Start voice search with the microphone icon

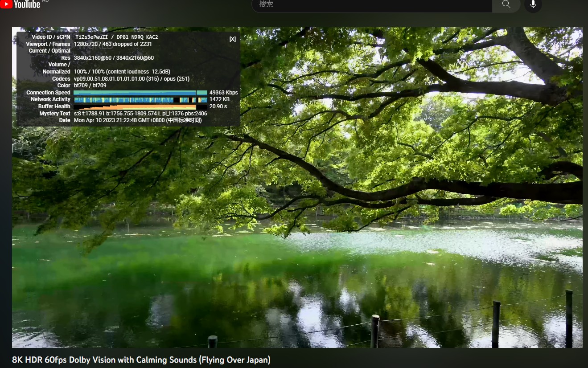point(533,4)
